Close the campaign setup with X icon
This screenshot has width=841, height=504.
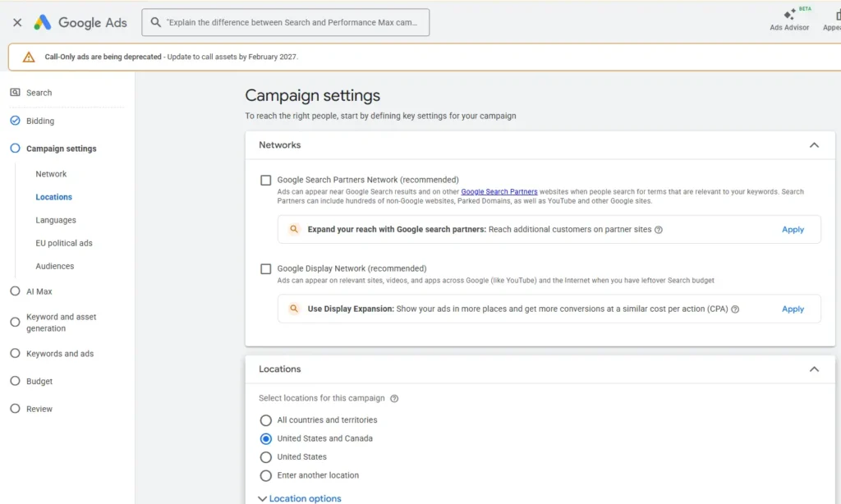point(17,22)
